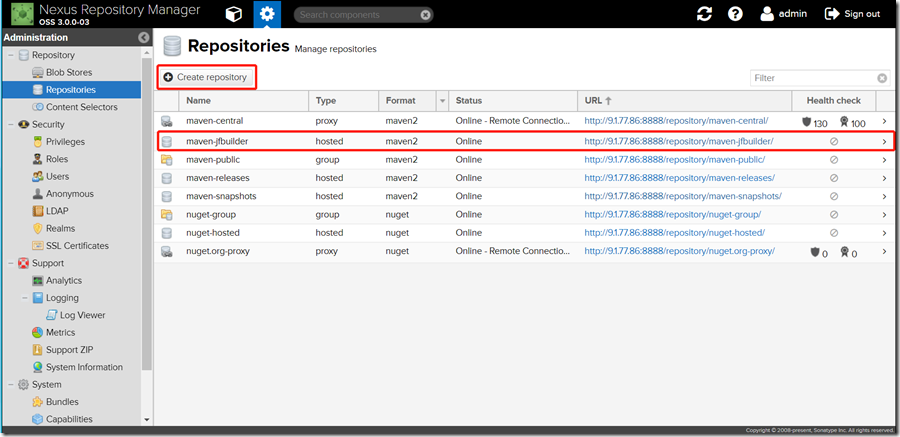The image size is (900, 437).
Task: Click the nuget.org-proxy health shield icon
Action: tap(814, 252)
